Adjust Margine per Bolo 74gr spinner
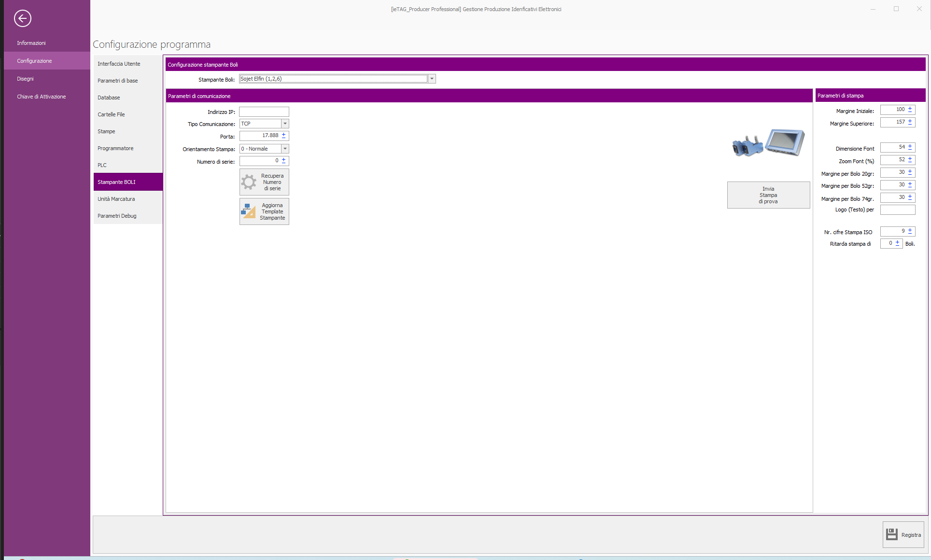 pyautogui.click(x=910, y=197)
